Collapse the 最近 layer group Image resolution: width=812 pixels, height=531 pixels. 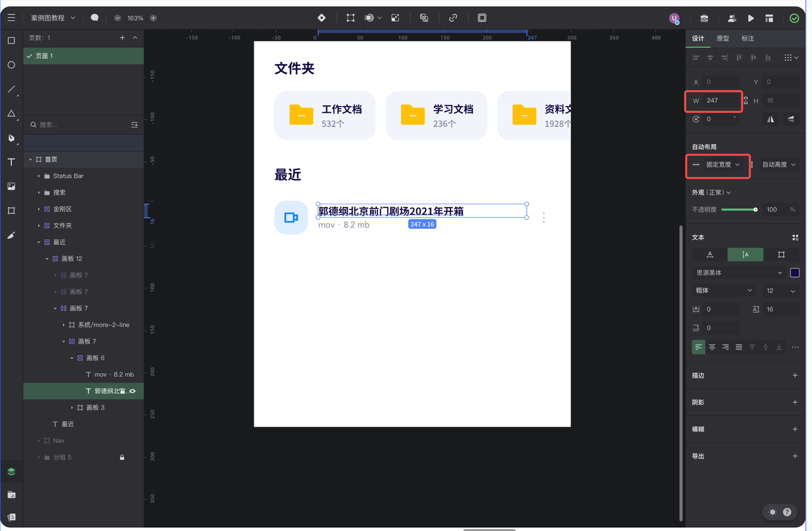point(39,242)
